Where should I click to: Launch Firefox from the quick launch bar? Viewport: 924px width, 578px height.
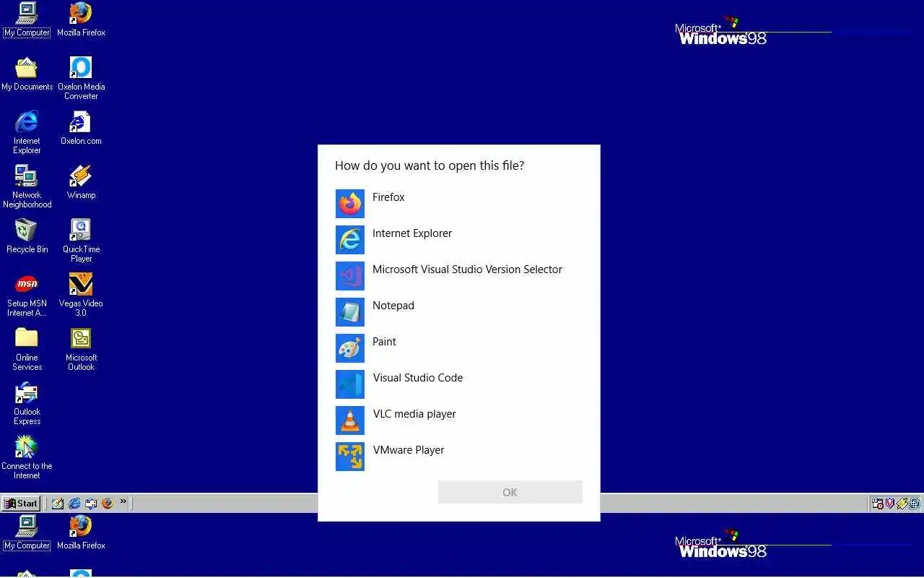coord(108,504)
